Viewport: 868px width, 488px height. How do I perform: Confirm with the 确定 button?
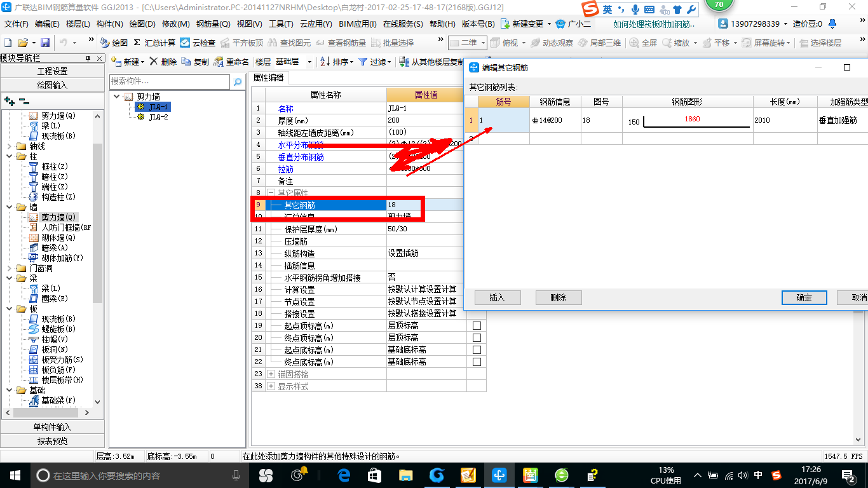[x=804, y=297]
